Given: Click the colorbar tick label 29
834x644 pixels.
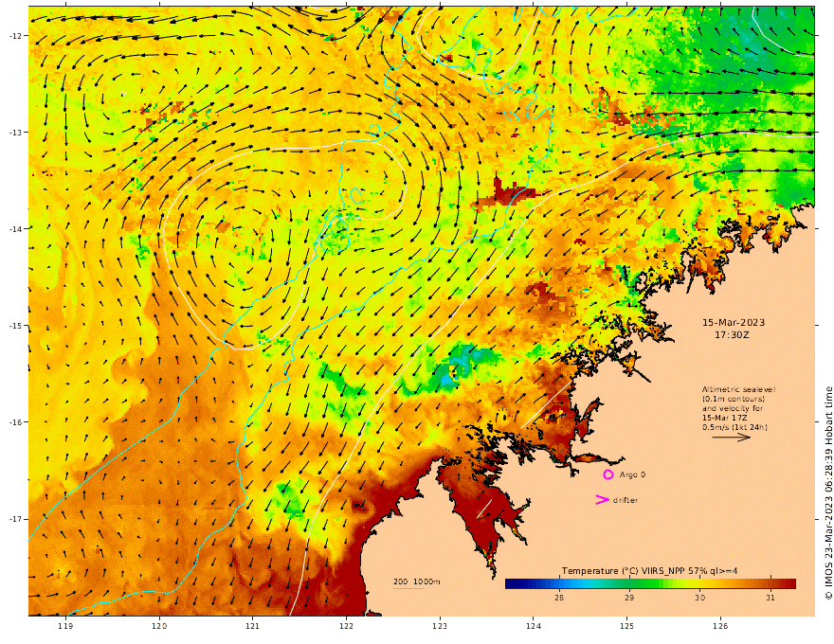Looking at the screenshot, I should [x=629, y=598].
